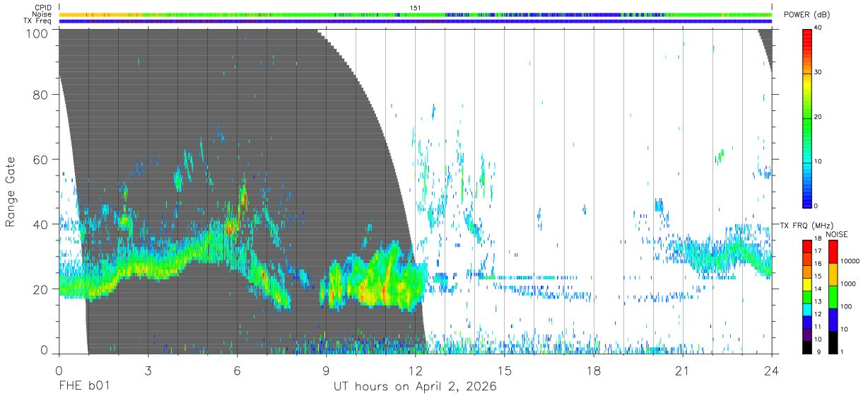868x401 pixels.
Task: Click hour 24 on the time axis
Action: (x=772, y=371)
